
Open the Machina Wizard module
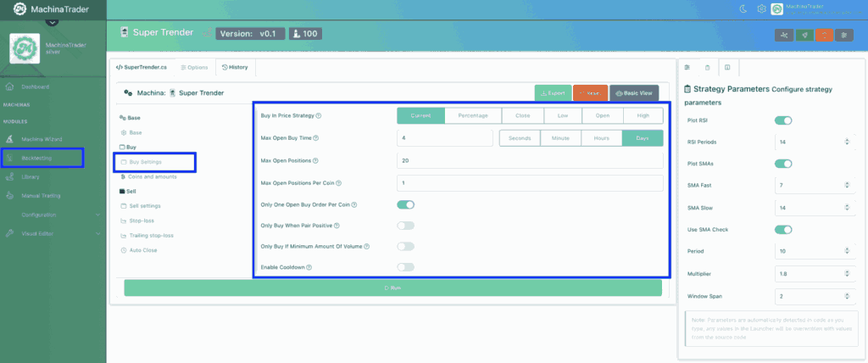(x=42, y=139)
